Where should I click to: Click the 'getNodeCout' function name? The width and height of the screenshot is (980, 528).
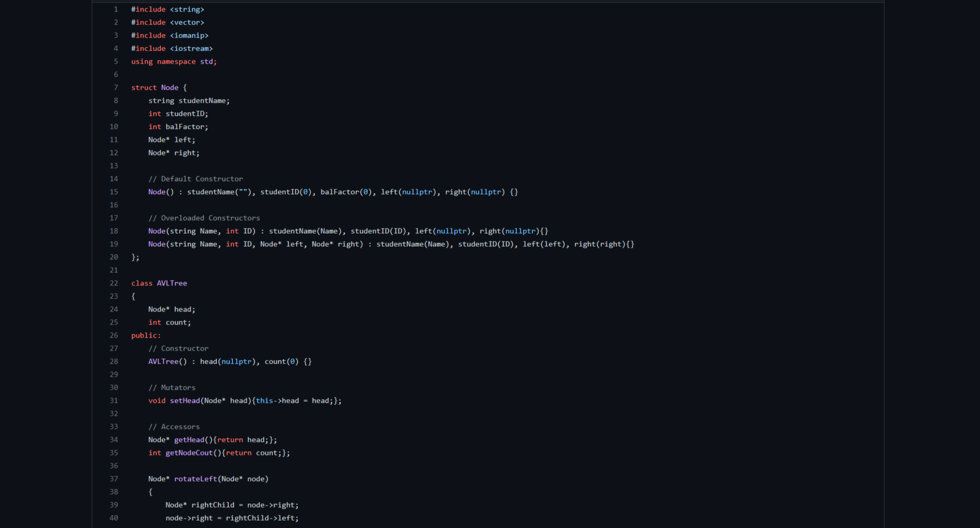point(189,453)
